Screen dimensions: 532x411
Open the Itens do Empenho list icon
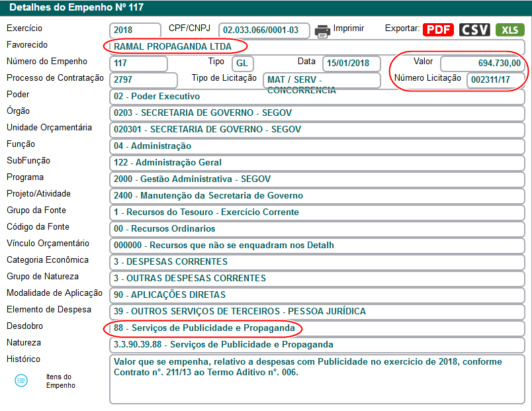(21, 381)
